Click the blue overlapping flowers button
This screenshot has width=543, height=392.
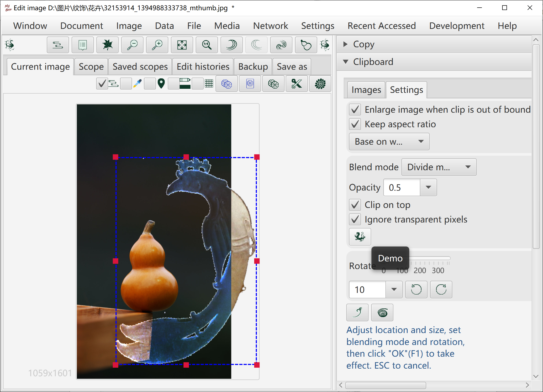(227, 84)
